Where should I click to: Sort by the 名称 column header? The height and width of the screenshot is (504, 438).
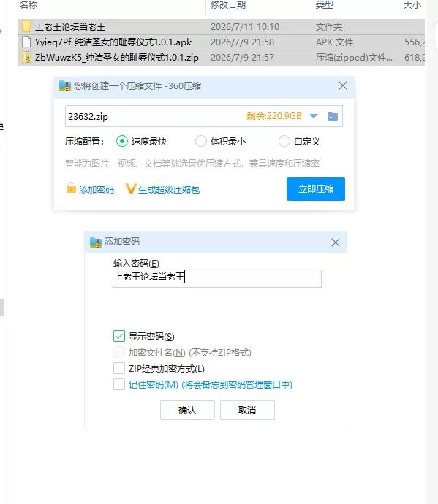tap(29, 5)
